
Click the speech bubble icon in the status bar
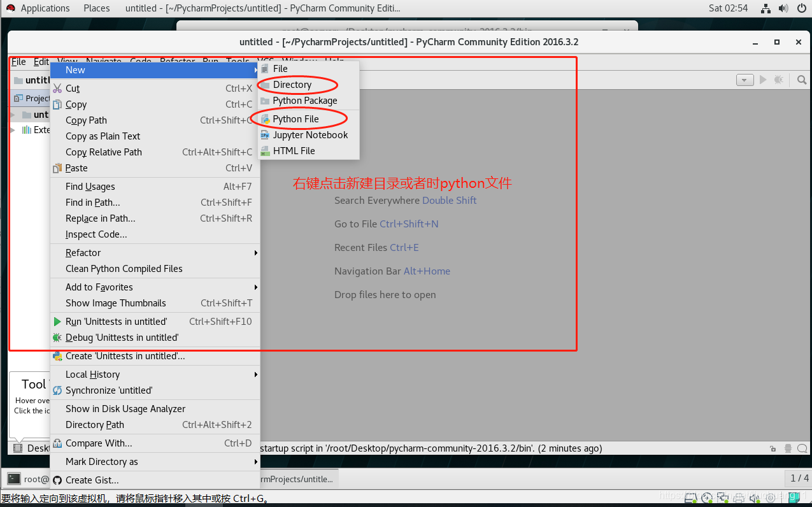click(802, 448)
